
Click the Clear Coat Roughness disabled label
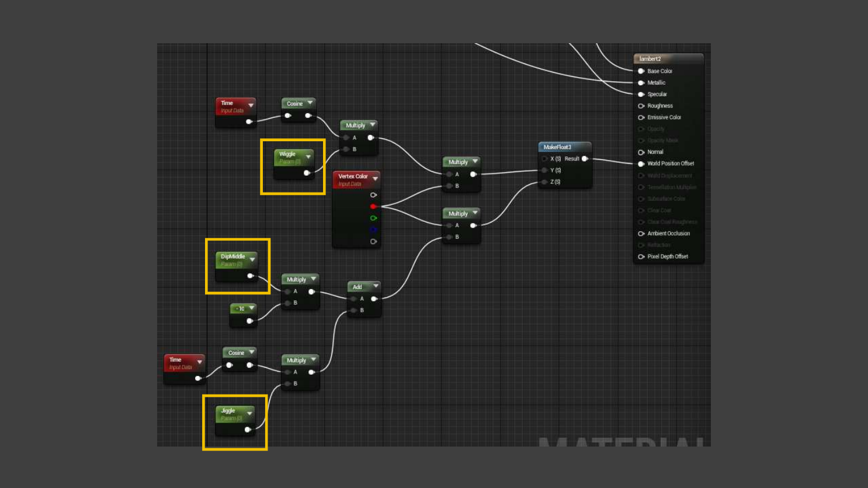click(x=672, y=222)
